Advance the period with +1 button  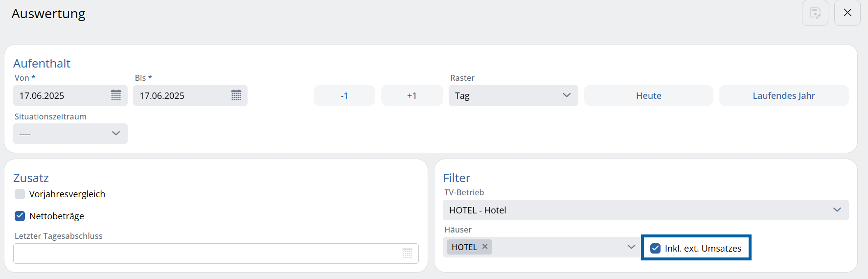[x=411, y=95]
